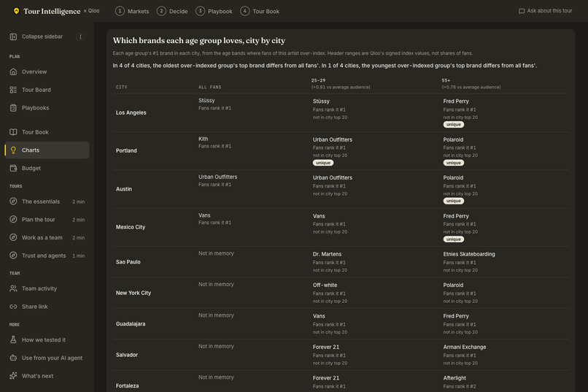Click the chat bubble icon for Ask about this tour
The width and height of the screenshot is (588, 392).
point(522,11)
